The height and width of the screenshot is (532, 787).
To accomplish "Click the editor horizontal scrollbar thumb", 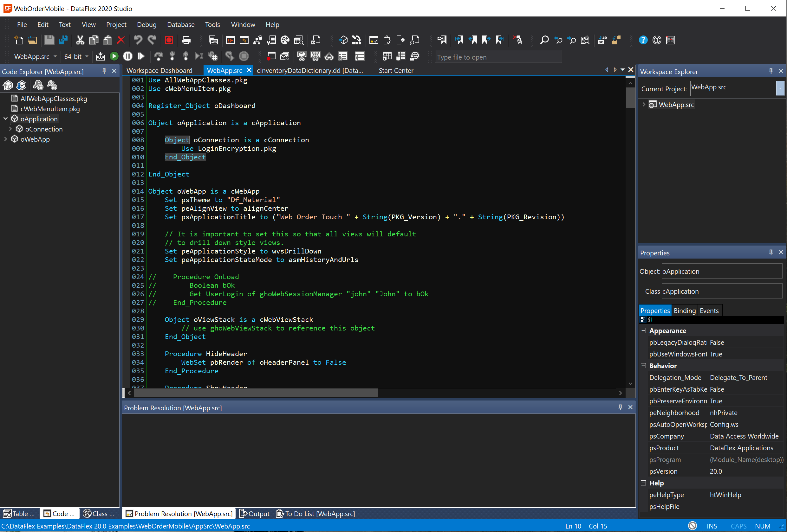I will 256,393.
